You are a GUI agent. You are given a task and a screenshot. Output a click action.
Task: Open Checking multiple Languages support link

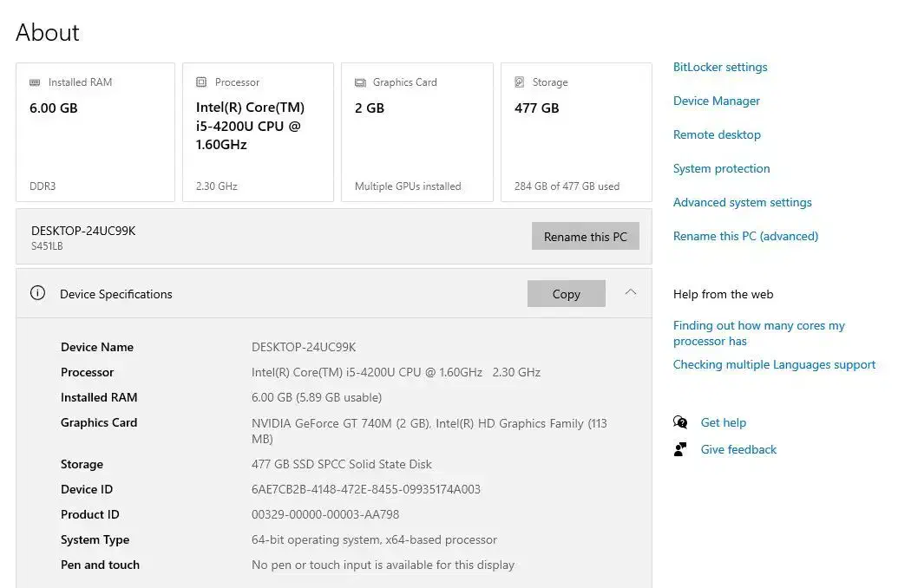pyautogui.click(x=774, y=364)
